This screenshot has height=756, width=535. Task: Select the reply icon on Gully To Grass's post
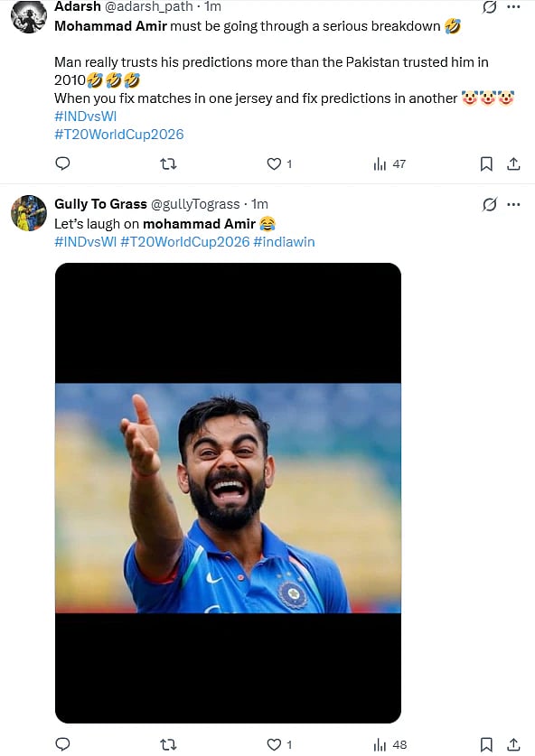[x=62, y=744]
